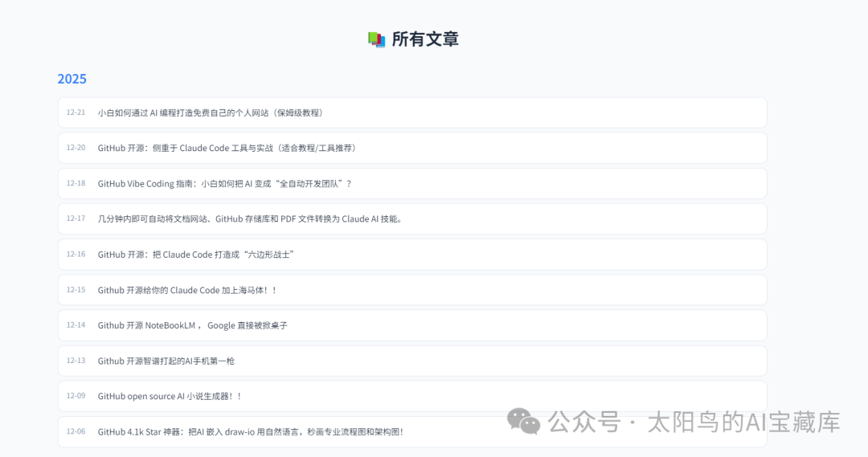Click the 所有文章 page title
The width and height of the screenshot is (868, 457).
coord(425,39)
